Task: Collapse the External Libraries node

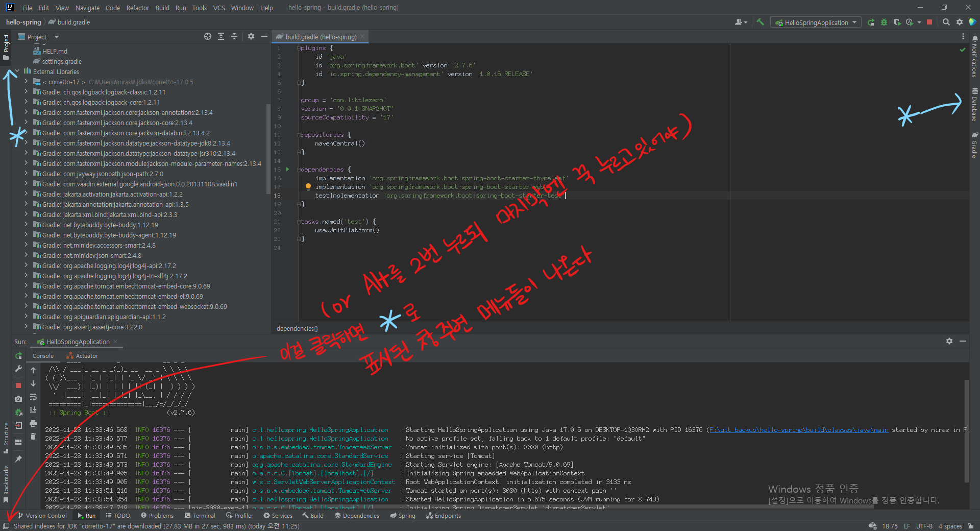Action: pyautogui.click(x=17, y=71)
